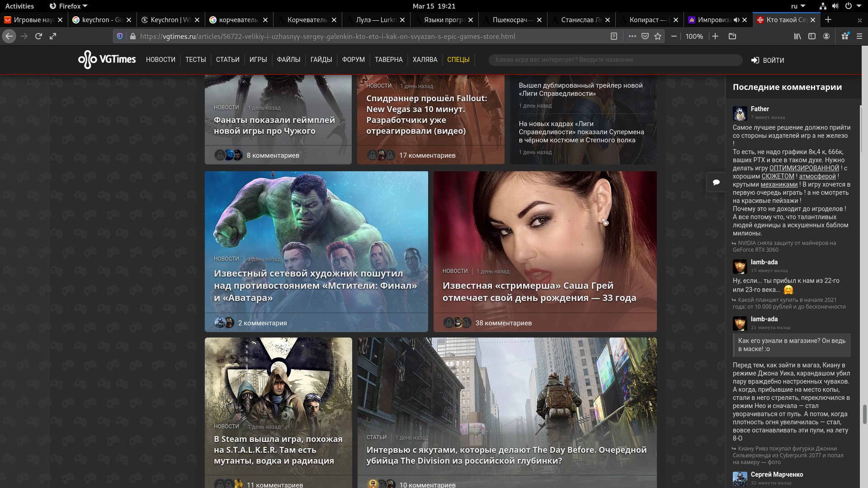Click the VGTimes logo
The height and width of the screenshot is (488, 868).
pos(107,60)
